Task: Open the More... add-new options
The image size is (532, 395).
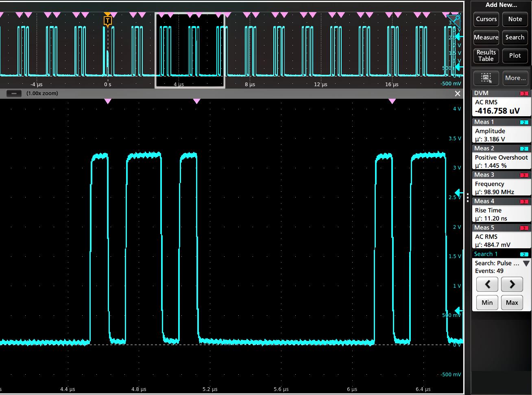Action: (x=515, y=78)
